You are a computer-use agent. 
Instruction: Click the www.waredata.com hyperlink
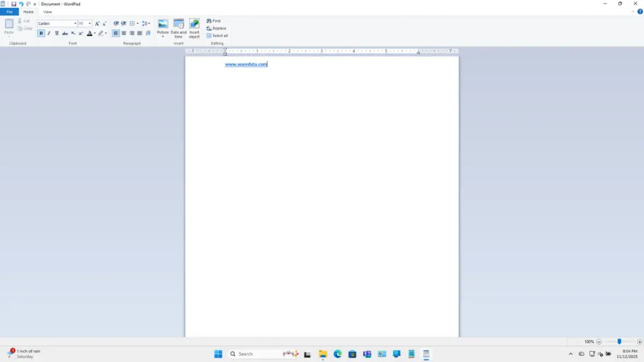click(x=245, y=63)
